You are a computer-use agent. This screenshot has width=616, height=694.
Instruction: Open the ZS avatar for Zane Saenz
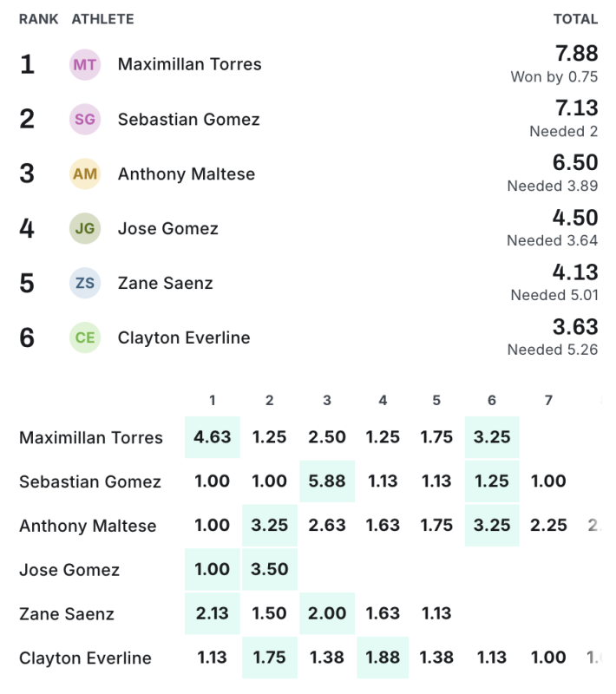(x=85, y=283)
